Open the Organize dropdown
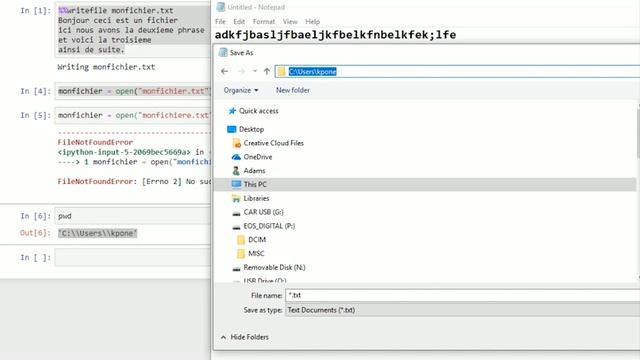 tap(241, 90)
